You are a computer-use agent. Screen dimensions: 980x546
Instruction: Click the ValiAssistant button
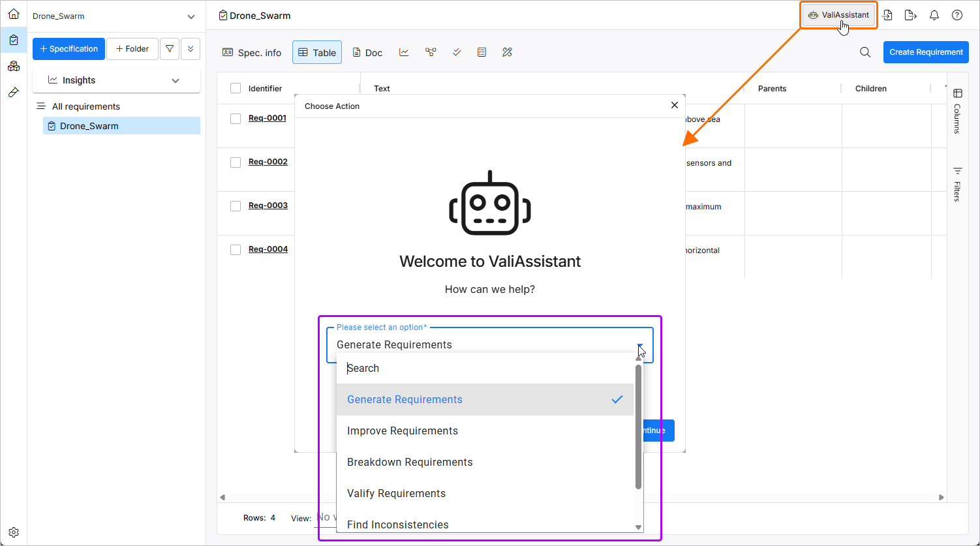[x=839, y=15]
